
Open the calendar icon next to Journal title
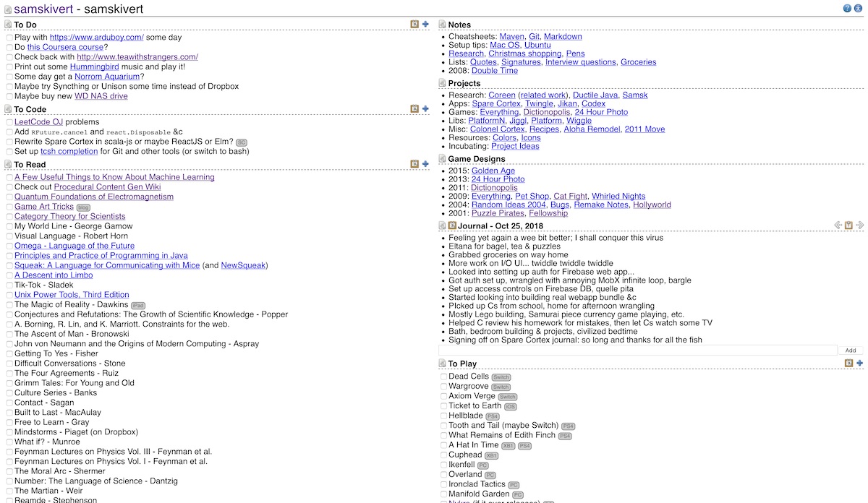453,225
